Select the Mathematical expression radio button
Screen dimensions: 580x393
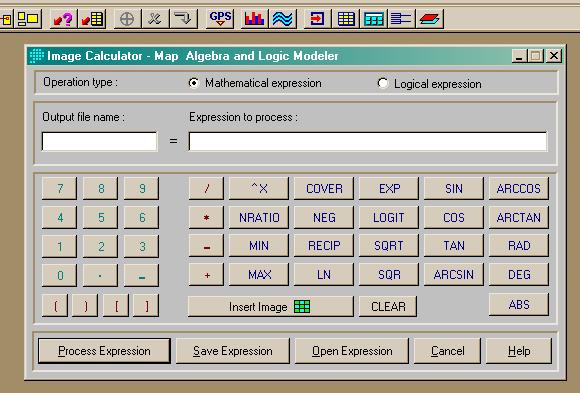click(x=194, y=83)
